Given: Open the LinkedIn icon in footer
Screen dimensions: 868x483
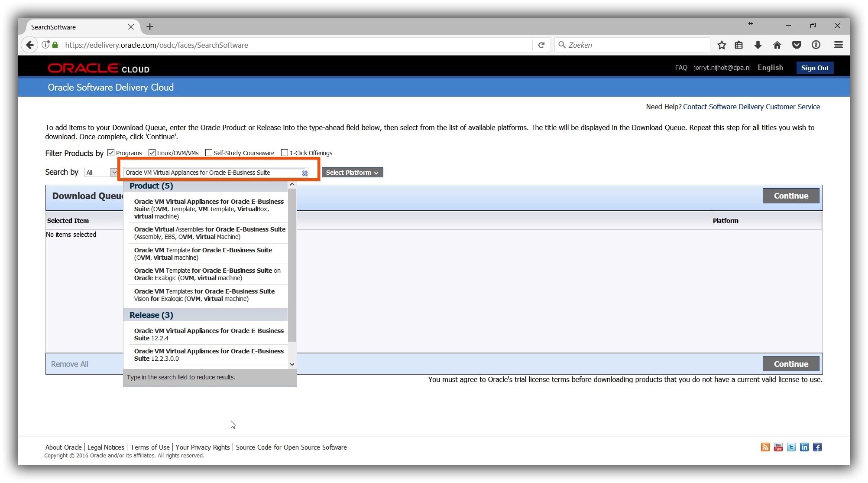Looking at the screenshot, I should point(804,447).
